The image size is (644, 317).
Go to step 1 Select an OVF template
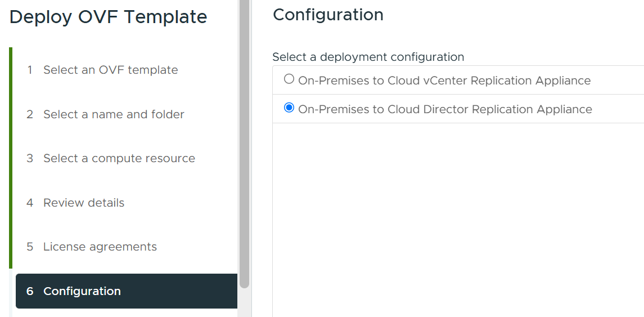point(110,70)
